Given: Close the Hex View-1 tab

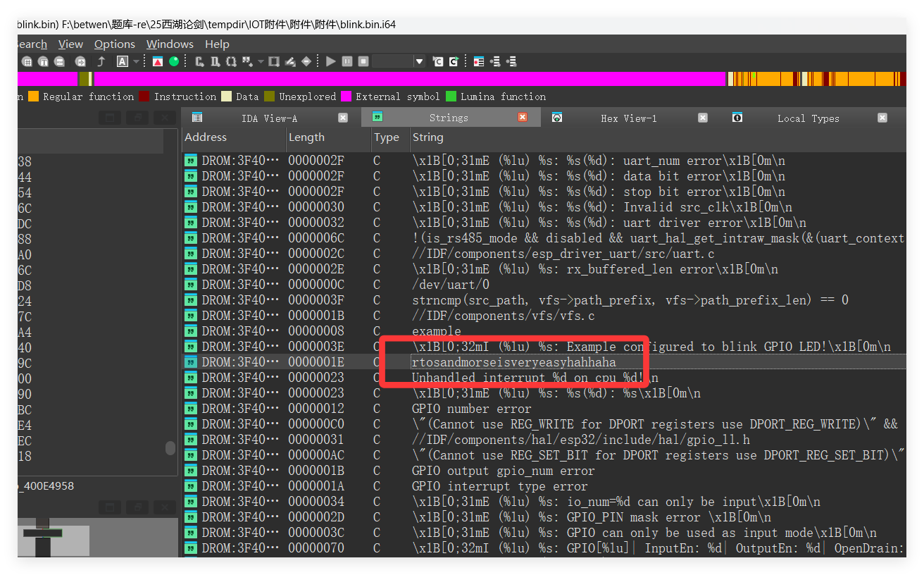Looking at the screenshot, I should coord(702,118).
